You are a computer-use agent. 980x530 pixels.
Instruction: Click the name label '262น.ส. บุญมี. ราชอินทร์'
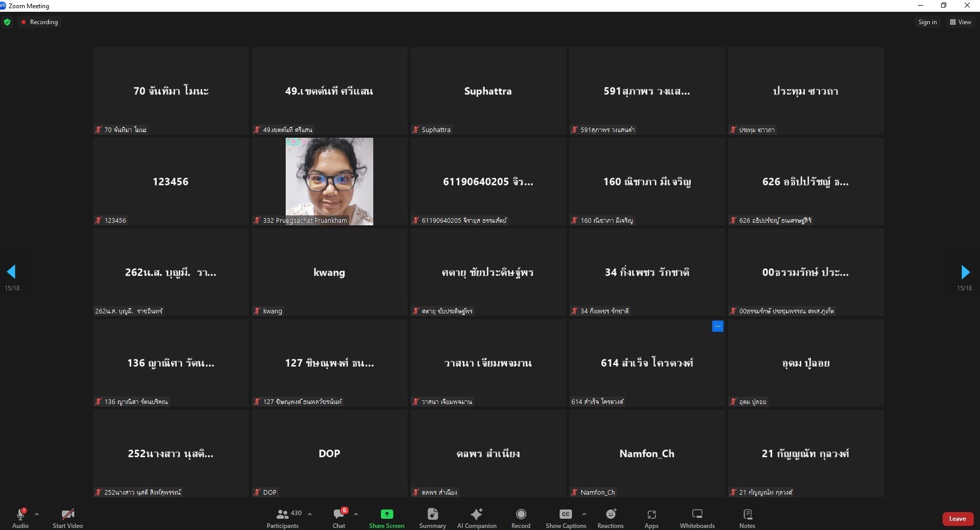(129, 311)
